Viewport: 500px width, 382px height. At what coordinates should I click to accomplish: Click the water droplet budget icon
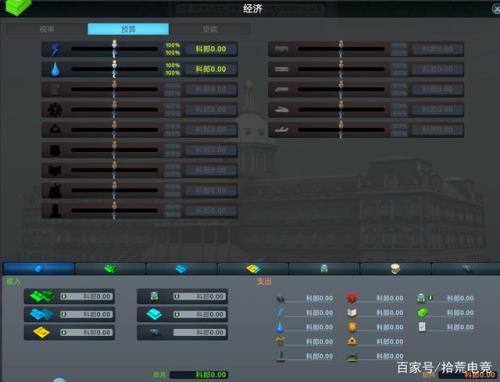pos(55,69)
